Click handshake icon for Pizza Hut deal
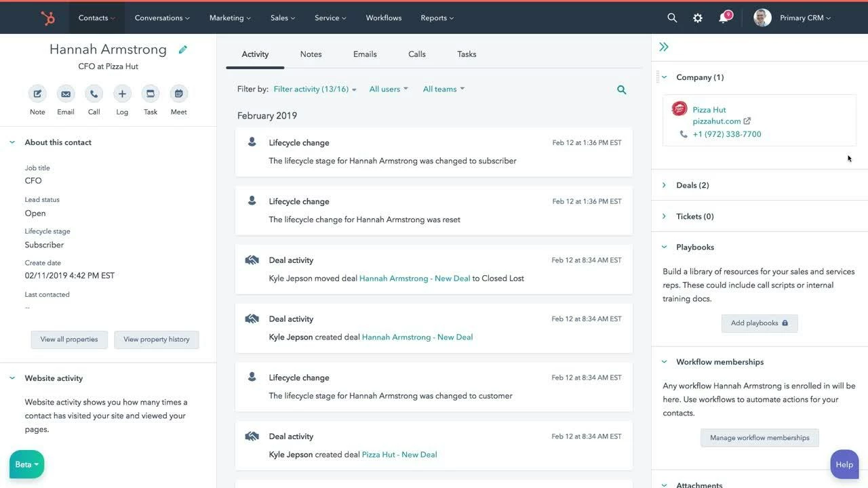This screenshot has width=868, height=488. click(x=252, y=436)
